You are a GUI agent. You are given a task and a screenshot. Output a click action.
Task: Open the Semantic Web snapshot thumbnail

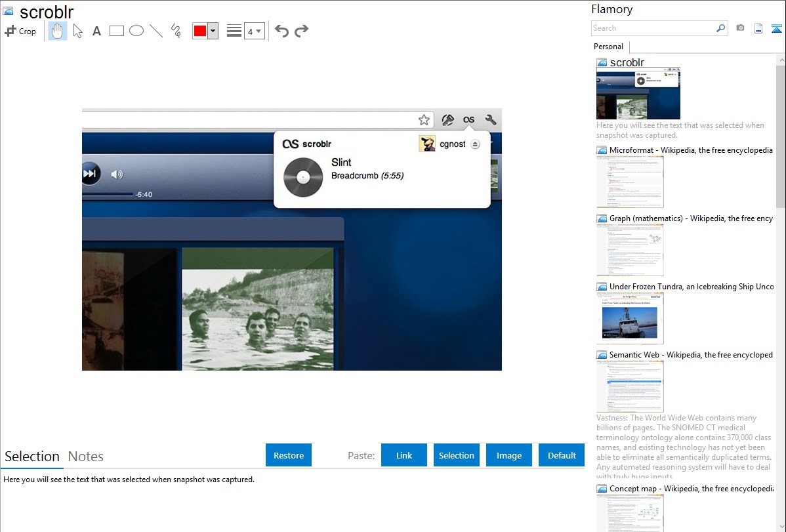(630, 386)
